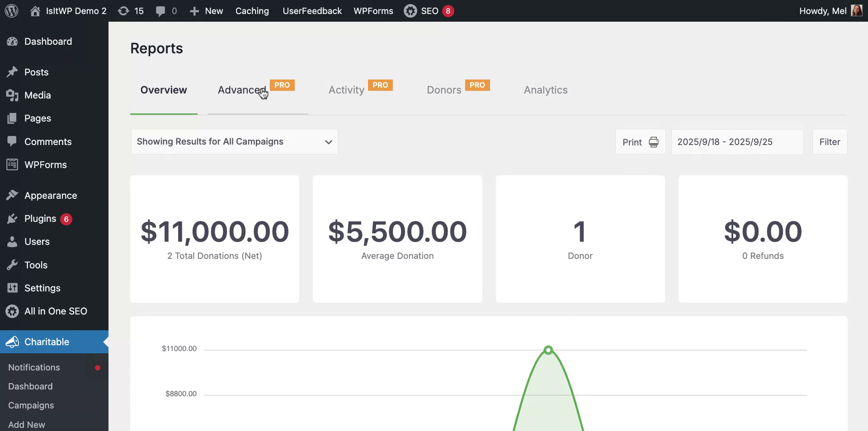This screenshot has height=431, width=868.
Task: Click the chart peak data point
Action: point(548,350)
